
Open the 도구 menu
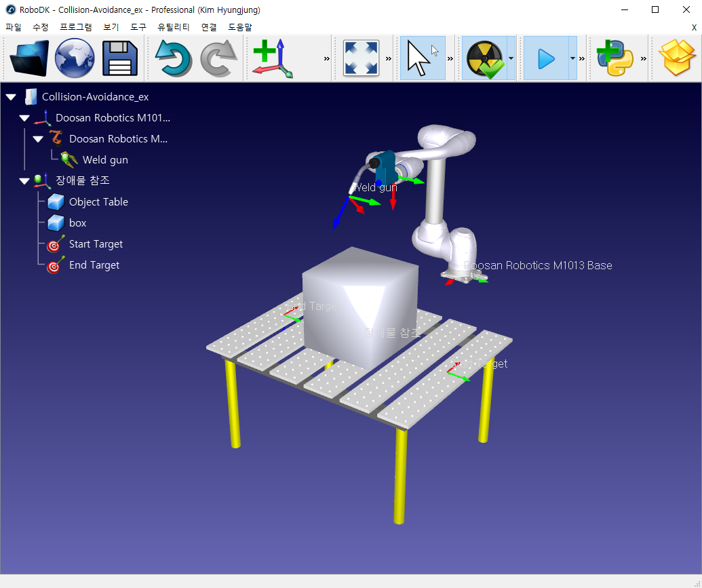(x=138, y=27)
